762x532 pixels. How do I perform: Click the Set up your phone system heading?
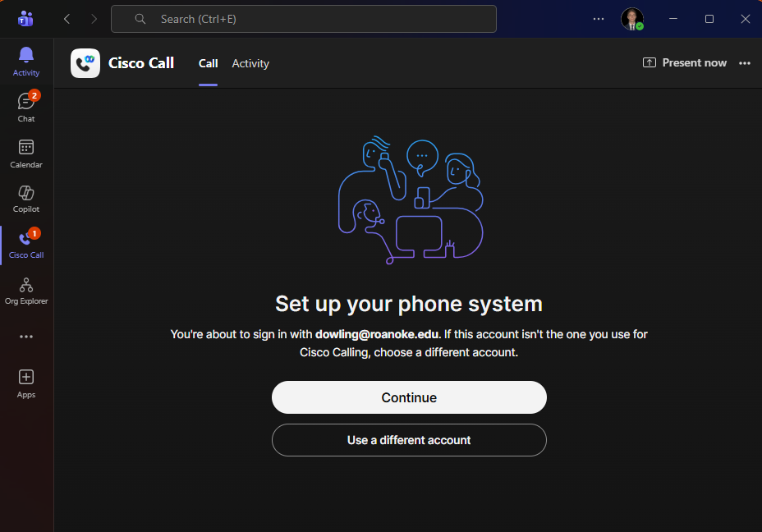(409, 304)
